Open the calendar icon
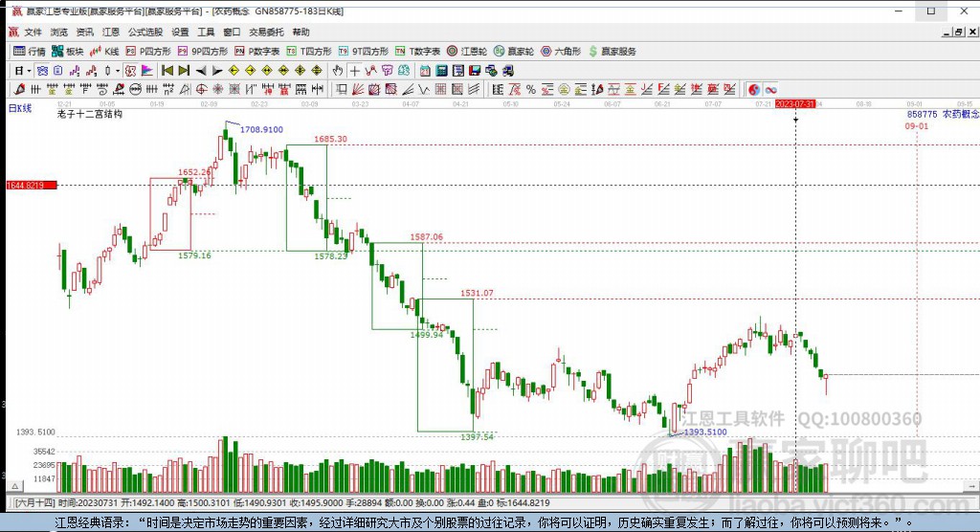The height and width of the screenshot is (532, 980). pyautogui.click(x=425, y=71)
